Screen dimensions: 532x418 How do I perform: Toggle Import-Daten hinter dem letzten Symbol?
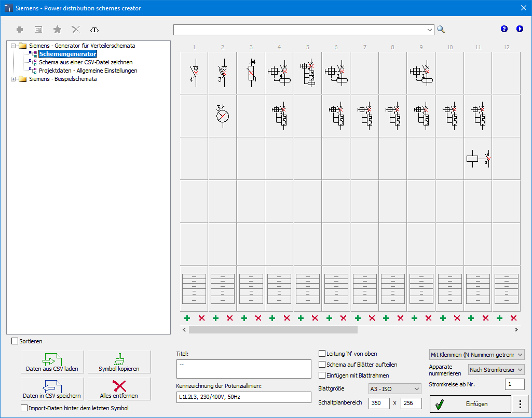[24, 408]
